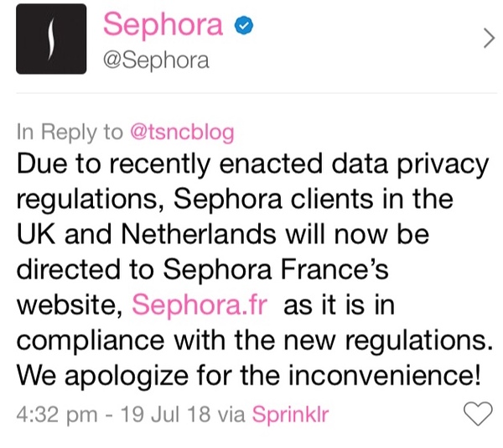Screen dimensions: 503x448
Task: Tap the @Sephora handle
Action: (x=156, y=60)
